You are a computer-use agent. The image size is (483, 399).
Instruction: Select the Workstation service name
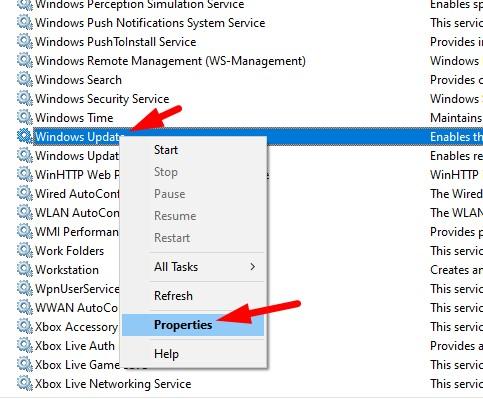tap(67, 270)
